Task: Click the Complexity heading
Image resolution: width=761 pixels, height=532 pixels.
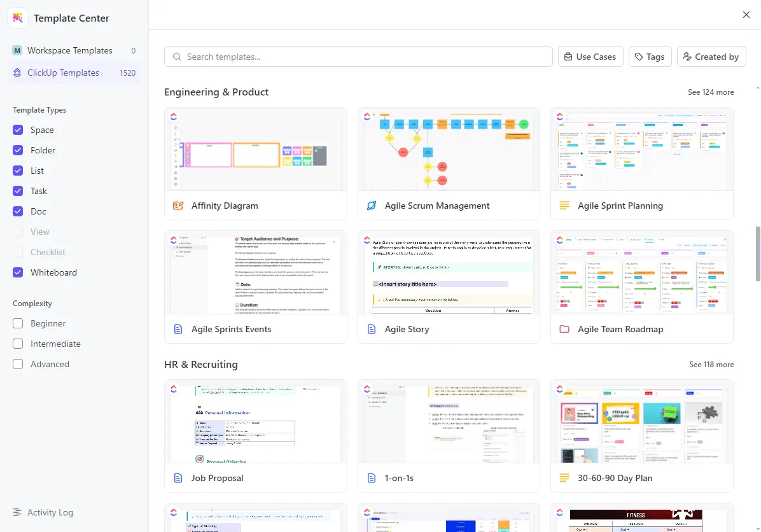Action: pyautogui.click(x=32, y=304)
